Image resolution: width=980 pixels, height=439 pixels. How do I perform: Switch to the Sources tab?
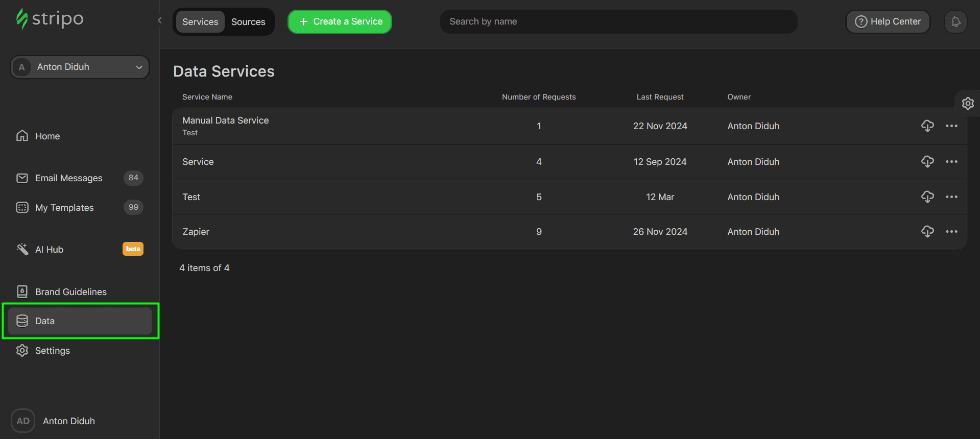coord(248,22)
